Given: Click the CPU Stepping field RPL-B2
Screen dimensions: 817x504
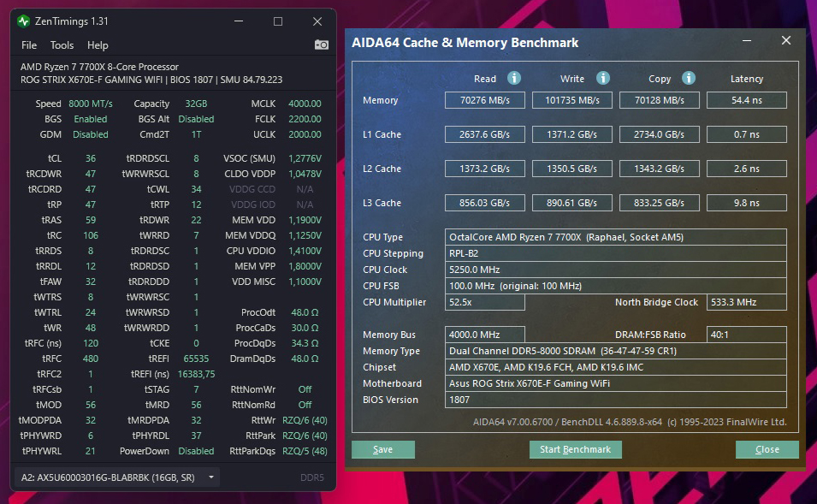Looking at the screenshot, I should point(616,253).
